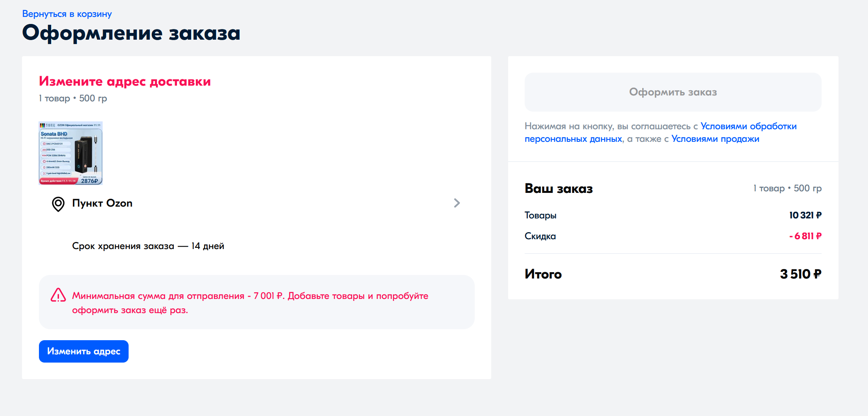Click the 'Итого' total 3 510 ₽
Viewport: 868px width, 416px height.
tap(801, 274)
